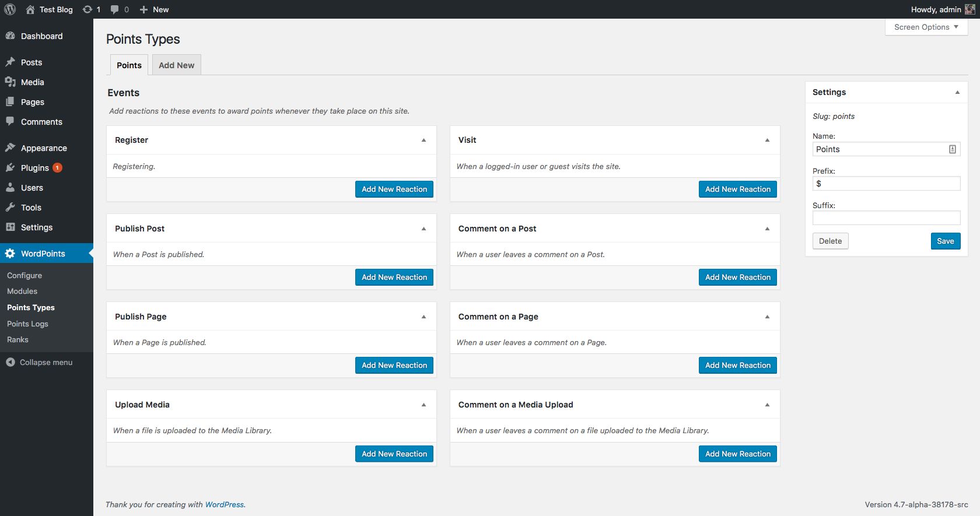This screenshot has width=980, height=516.
Task: Switch to the Points tab
Action: pyautogui.click(x=129, y=65)
